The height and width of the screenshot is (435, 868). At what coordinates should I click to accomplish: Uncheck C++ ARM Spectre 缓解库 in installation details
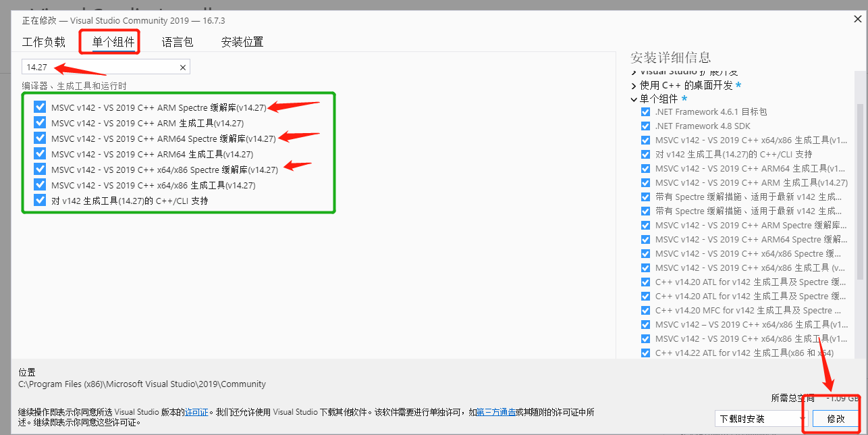pyautogui.click(x=645, y=225)
